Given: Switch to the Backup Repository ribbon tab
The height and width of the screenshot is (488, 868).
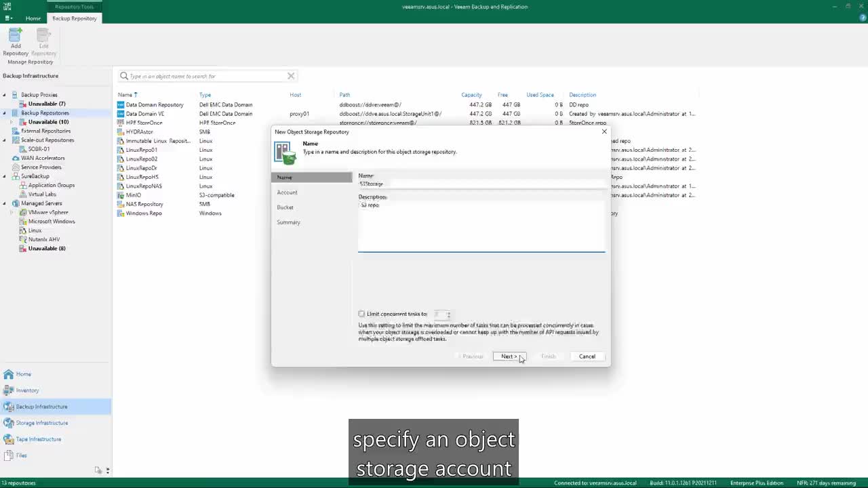Looking at the screenshot, I should [x=75, y=18].
